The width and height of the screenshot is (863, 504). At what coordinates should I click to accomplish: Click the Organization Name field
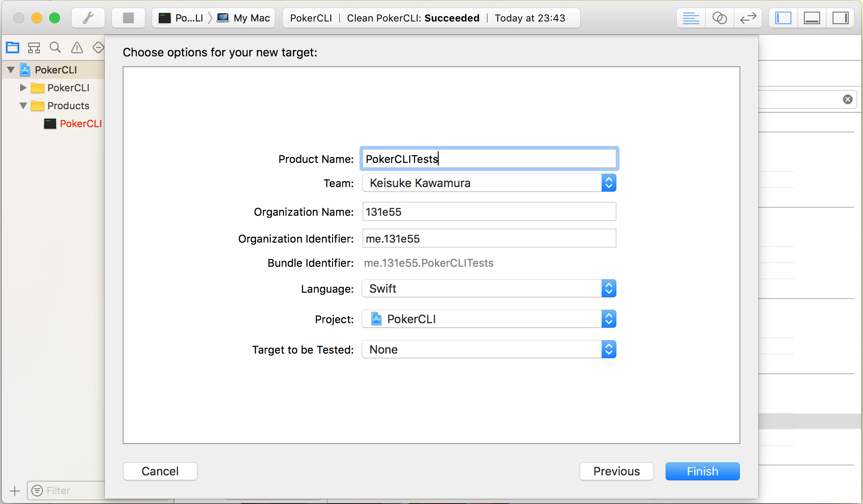489,212
